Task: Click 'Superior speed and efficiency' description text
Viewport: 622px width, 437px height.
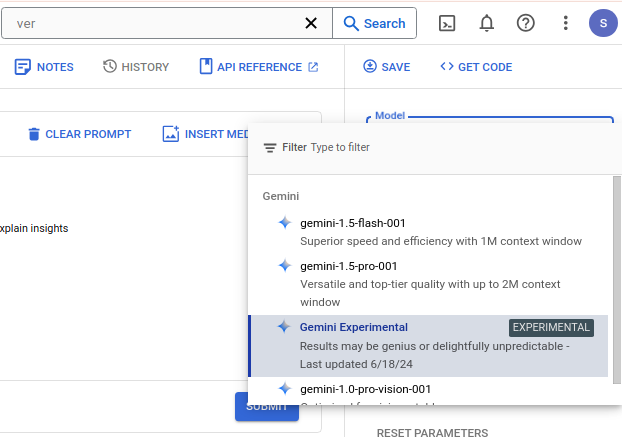Action: (441, 241)
